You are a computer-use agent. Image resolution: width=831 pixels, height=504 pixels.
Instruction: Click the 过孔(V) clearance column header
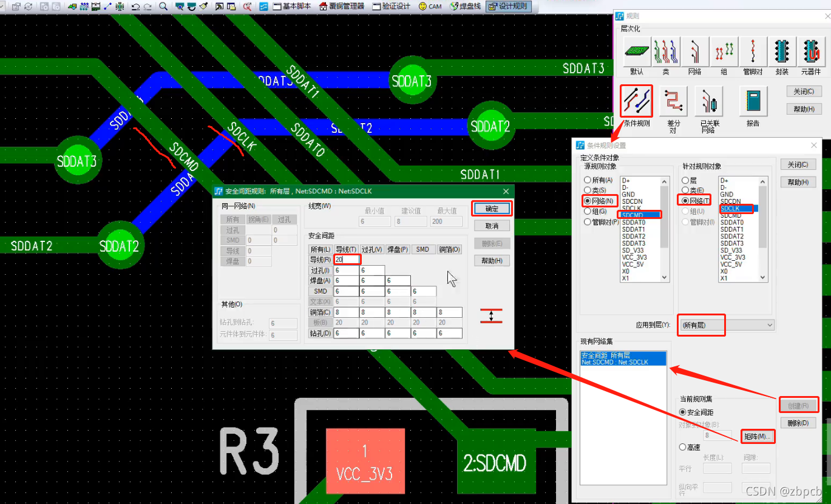point(372,249)
